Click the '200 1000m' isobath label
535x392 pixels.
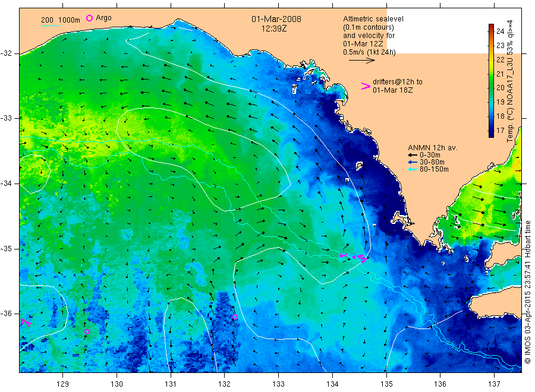pos(61,20)
